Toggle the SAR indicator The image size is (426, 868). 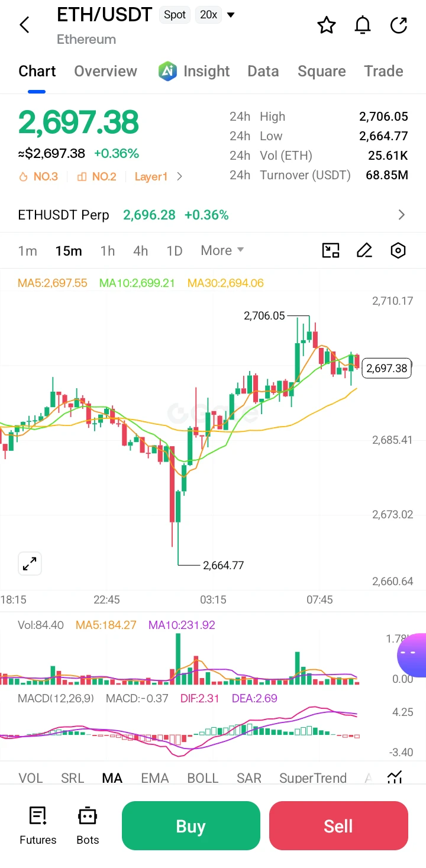[249, 777]
